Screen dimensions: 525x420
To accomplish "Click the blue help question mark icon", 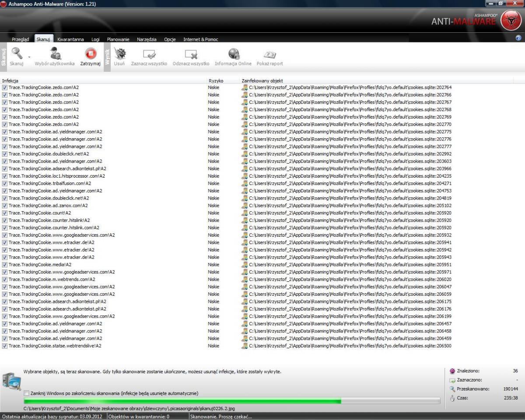I will coord(519,38).
